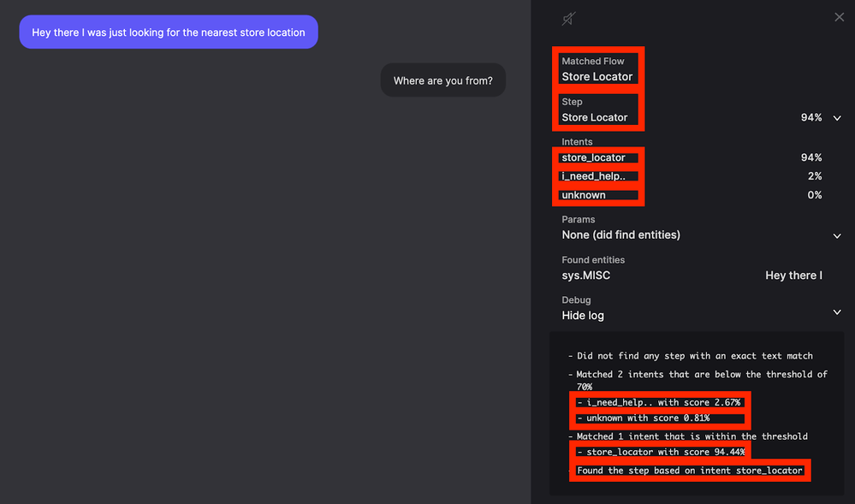Screen dimensions: 855x504
Task: Click the 'Where are you from?' reply bubble
Action: (x=442, y=80)
